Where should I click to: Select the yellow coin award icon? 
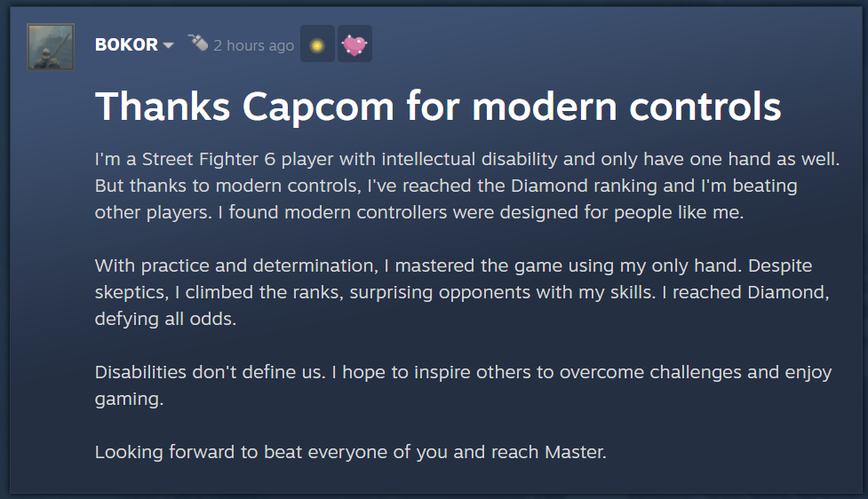tap(317, 44)
